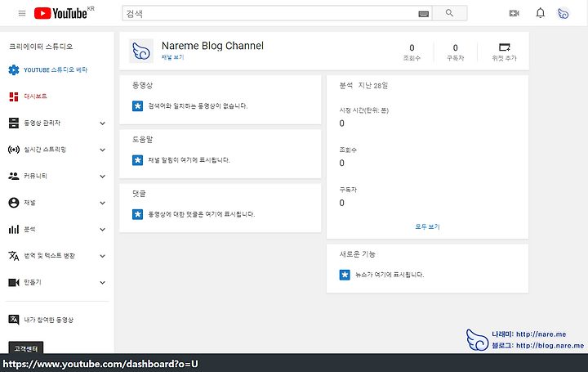Open the channel view link under title
The image size is (588, 372).
click(172, 57)
